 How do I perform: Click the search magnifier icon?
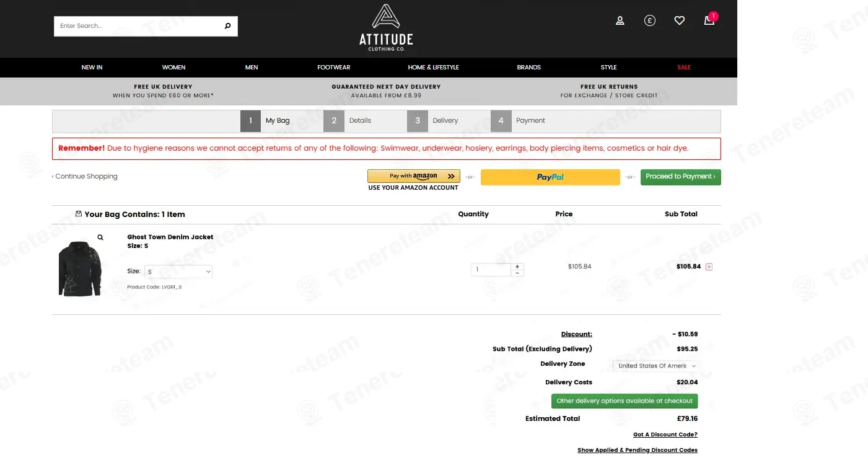pos(227,26)
